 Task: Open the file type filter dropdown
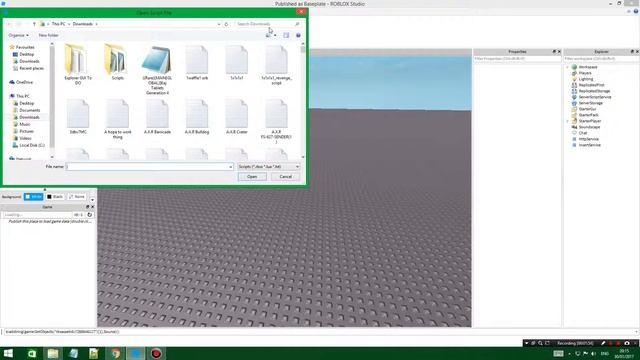pyautogui.click(x=269, y=167)
